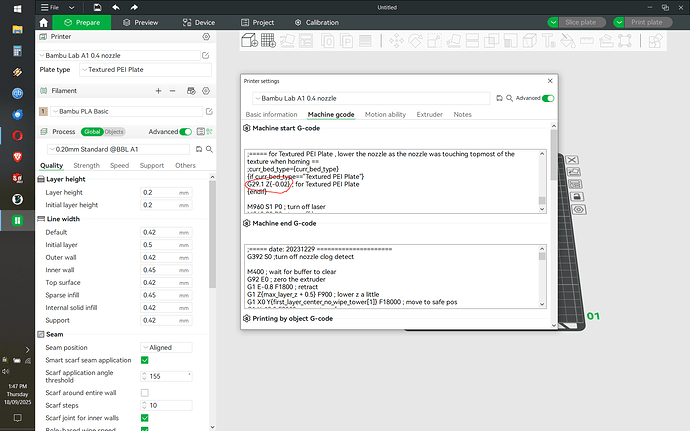
Task: Click the undo arrow icon
Action: pos(116,7)
